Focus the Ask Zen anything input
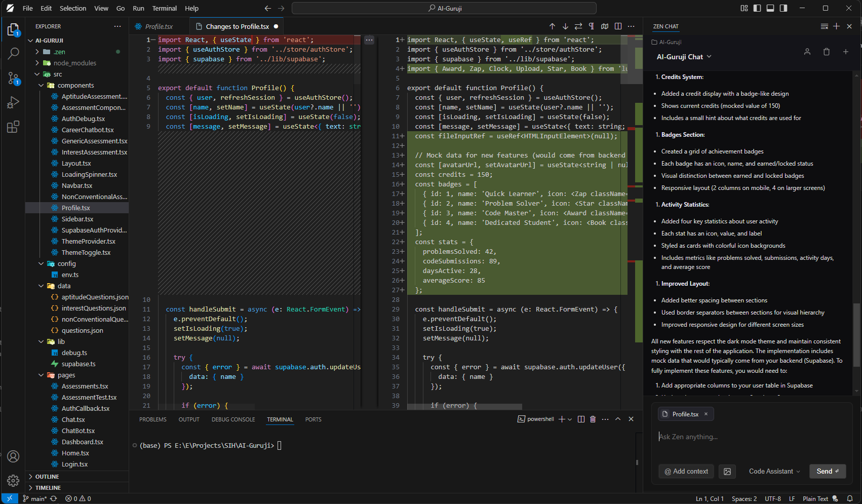 pyautogui.click(x=752, y=437)
